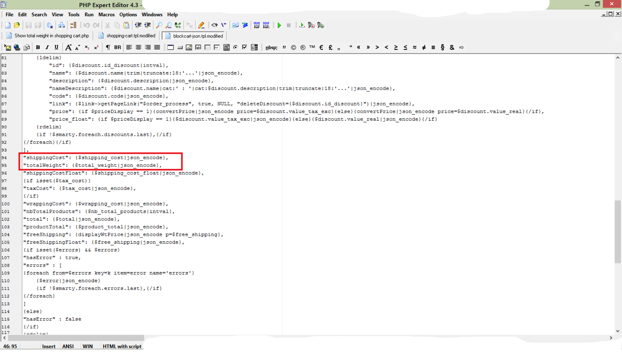Insert a radio button form element

point(236,48)
